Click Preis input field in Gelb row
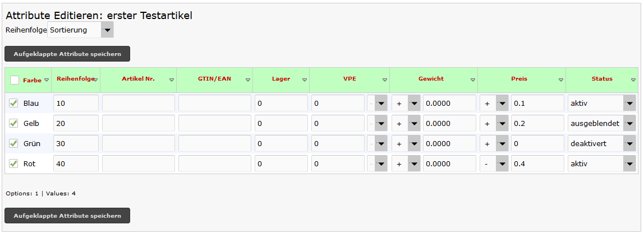The height and width of the screenshot is (234, 644). point(537,124)
